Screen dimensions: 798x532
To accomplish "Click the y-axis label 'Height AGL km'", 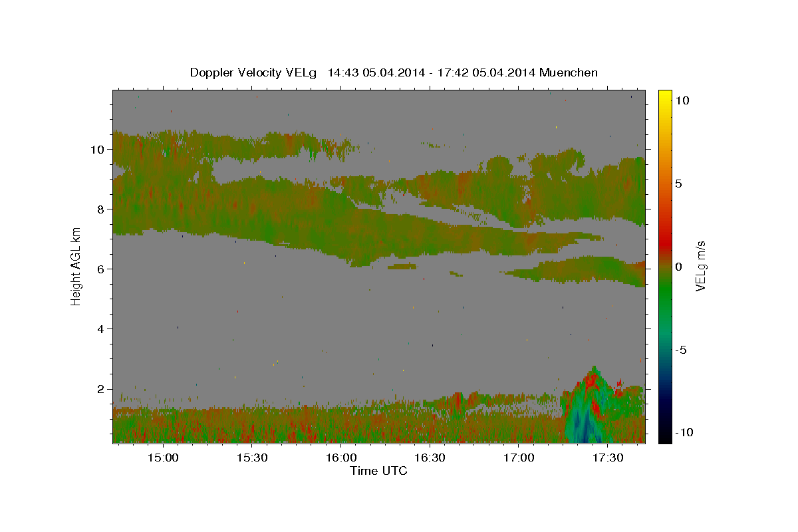I will point(76,266).
